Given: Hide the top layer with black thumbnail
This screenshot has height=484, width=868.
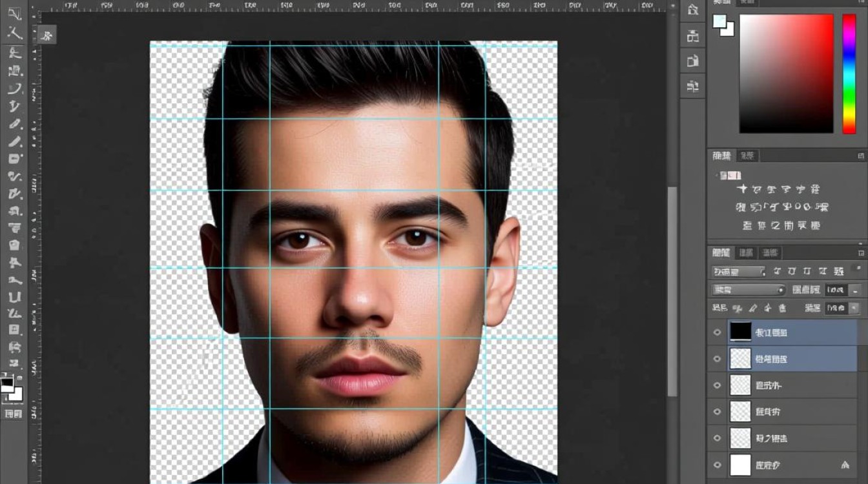Looking at the screenshot, I should coord(717,332).
